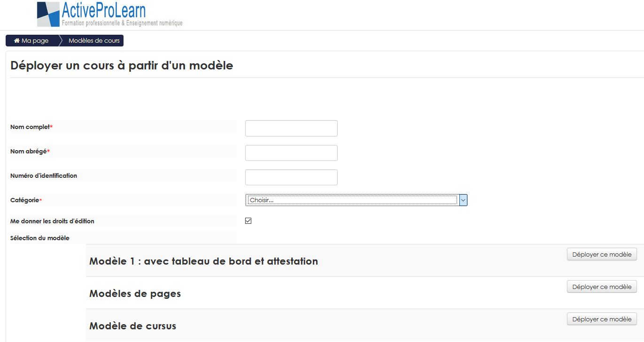
Task: Click the home icon in the breadcrumb
Action: pos(17,41)
